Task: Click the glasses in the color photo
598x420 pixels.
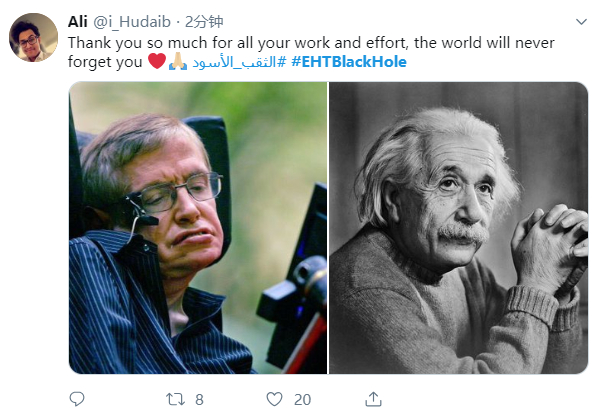Action: coord(175,194)
